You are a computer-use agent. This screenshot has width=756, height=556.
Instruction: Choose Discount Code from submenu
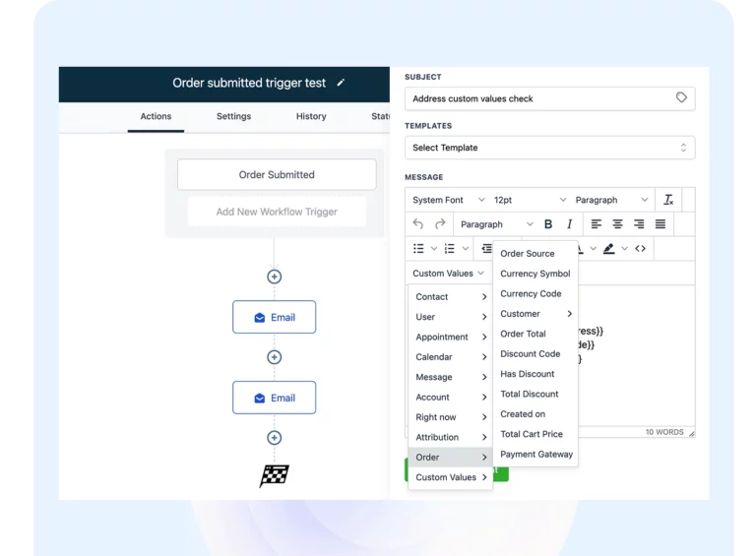pyautogui.click(x=535, y=353)
